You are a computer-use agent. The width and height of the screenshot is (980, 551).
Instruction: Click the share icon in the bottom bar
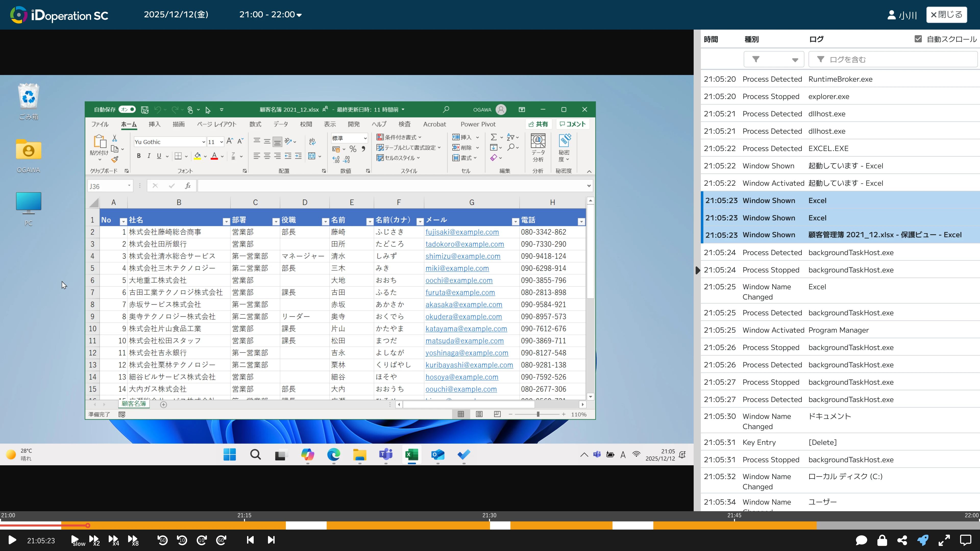click(902, 540)
